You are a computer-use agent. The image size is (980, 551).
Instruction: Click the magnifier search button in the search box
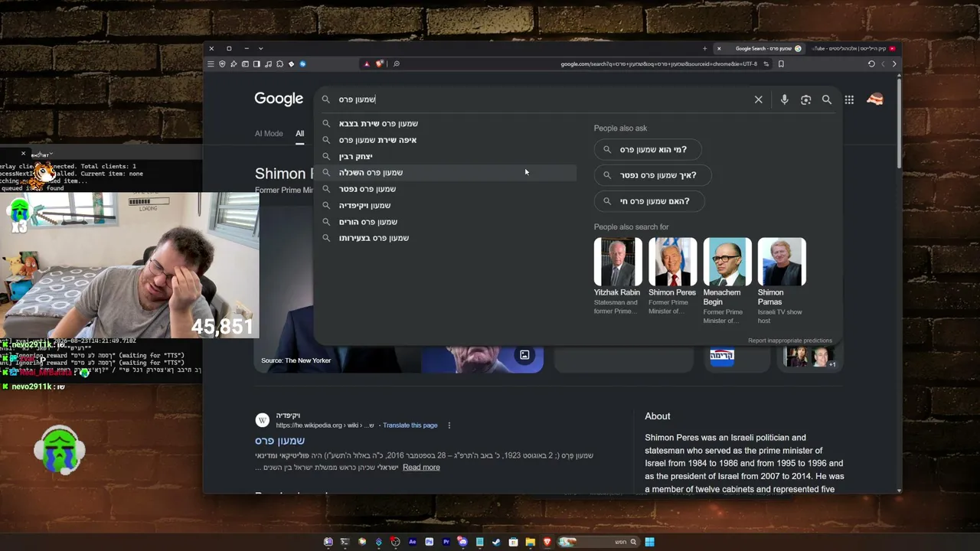click(827, 99)
